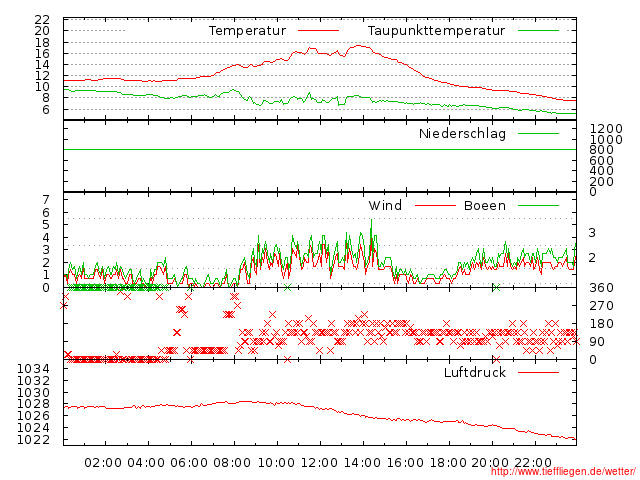Click the 04:00 time axis label
The image size is (640, 480).
pos(146,463)
